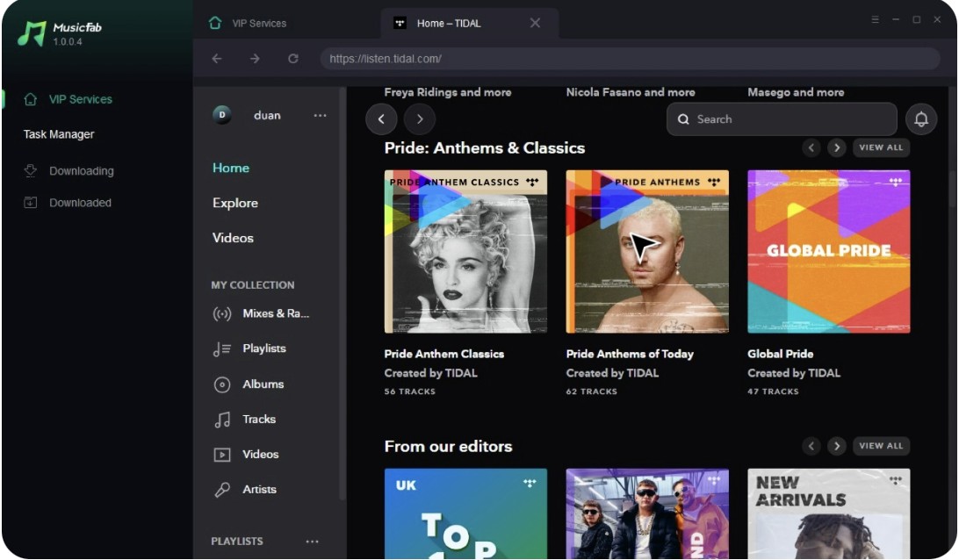Click the Nicola Fasano and more text
Viewport: 959px width, 560px height.
[631, 92]
